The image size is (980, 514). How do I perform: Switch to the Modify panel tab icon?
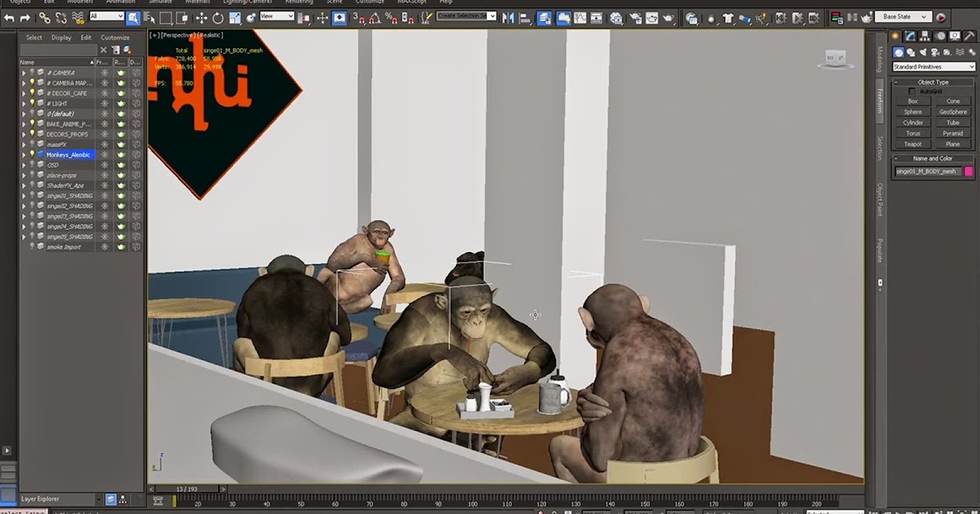pyautogui.click(x=911, y=36)
